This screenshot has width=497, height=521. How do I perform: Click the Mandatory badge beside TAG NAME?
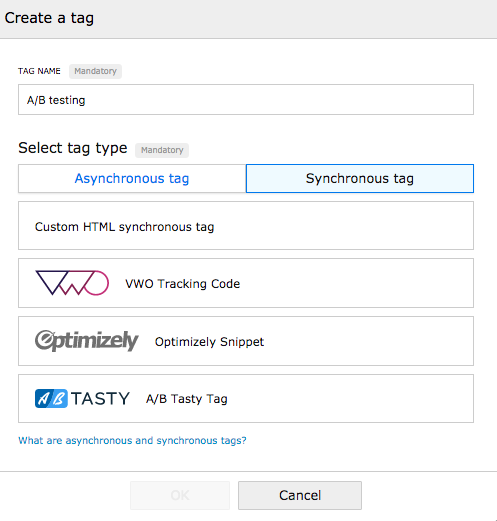click(95, 71)
